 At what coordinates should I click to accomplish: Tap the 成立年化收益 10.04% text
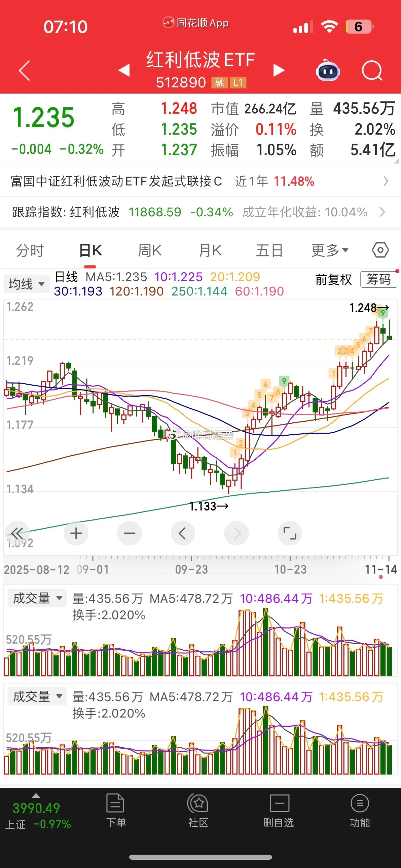305,212
